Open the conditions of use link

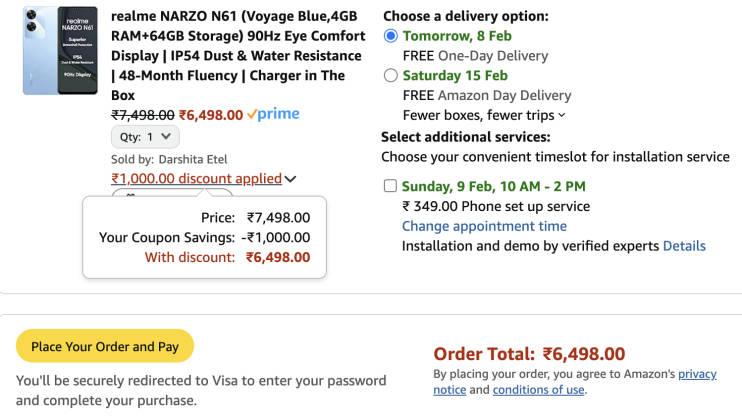coord(538,390)
